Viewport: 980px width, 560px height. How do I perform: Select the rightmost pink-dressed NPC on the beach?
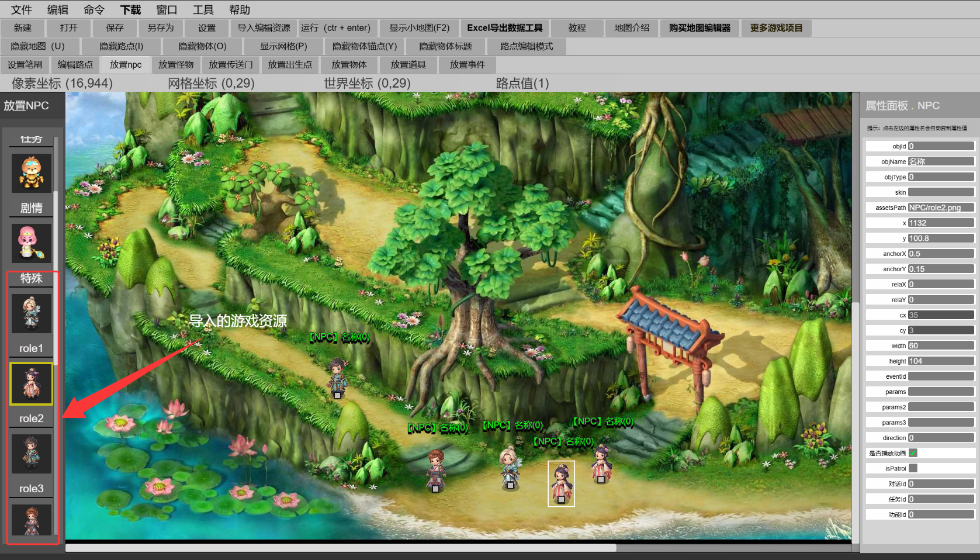click(x=601, y=464)
